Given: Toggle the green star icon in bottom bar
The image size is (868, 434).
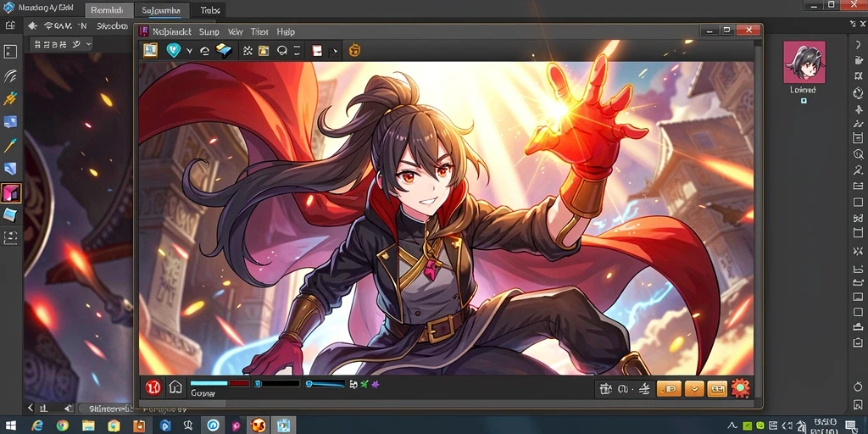Looking at the screenshot, I should 364,384.
